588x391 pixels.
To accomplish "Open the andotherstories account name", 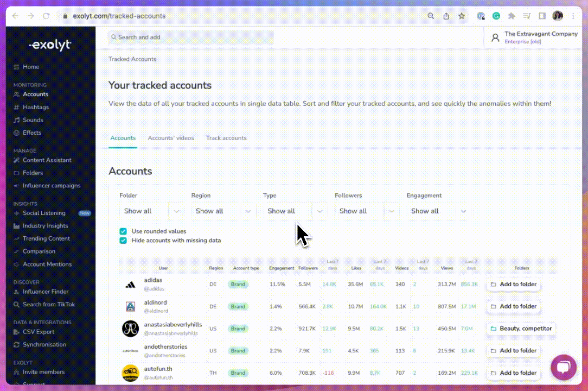I will (x=165, y=346).
